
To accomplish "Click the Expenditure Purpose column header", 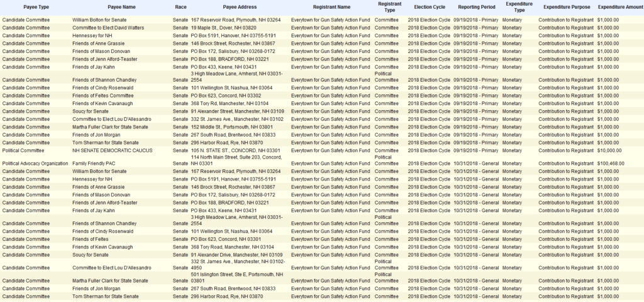I will (x=563, y=6).
